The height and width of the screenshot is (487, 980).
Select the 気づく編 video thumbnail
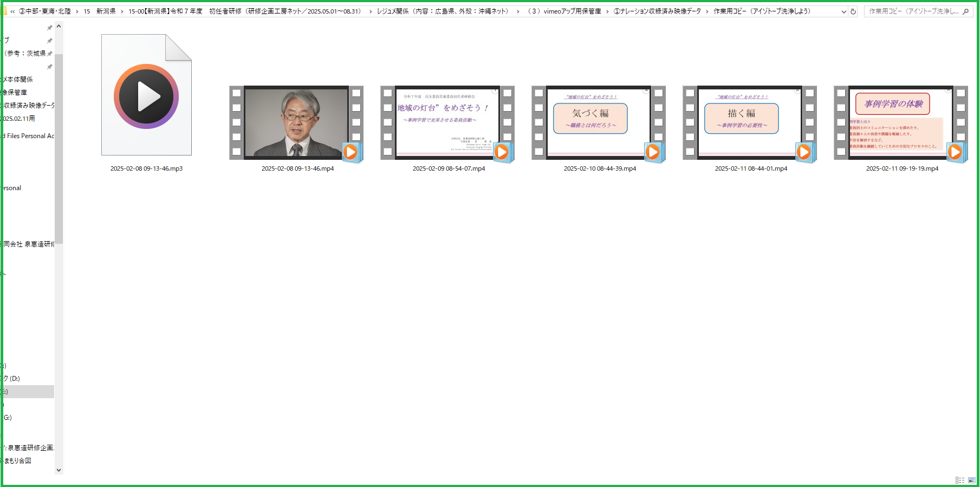(x=599, y=123)
